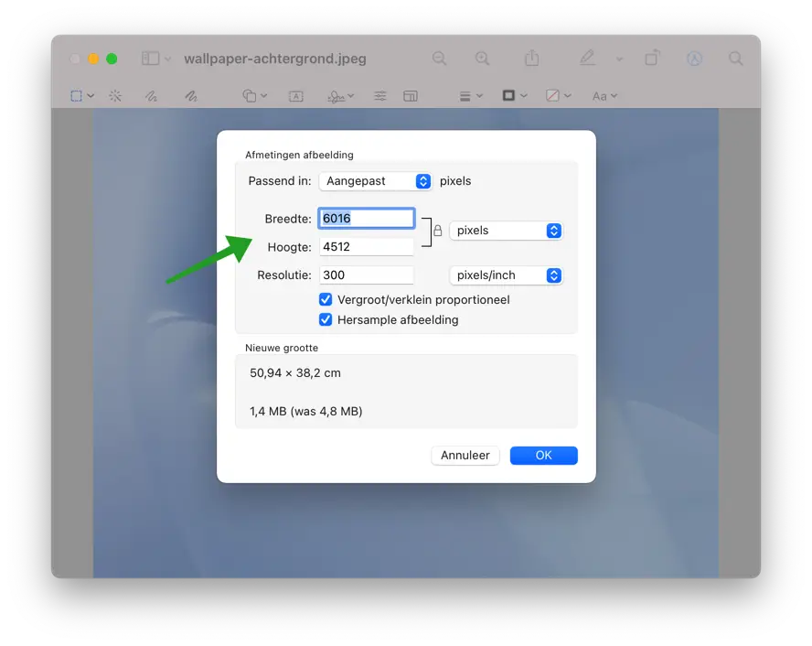
Task: Click the circled markup toolbar icon
Action: 694,58
